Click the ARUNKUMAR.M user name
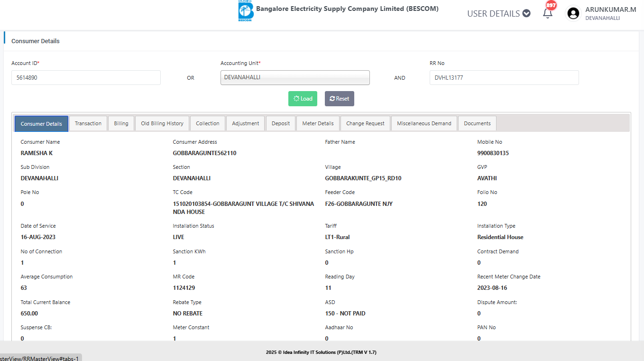644x361 pixels. 611,9
